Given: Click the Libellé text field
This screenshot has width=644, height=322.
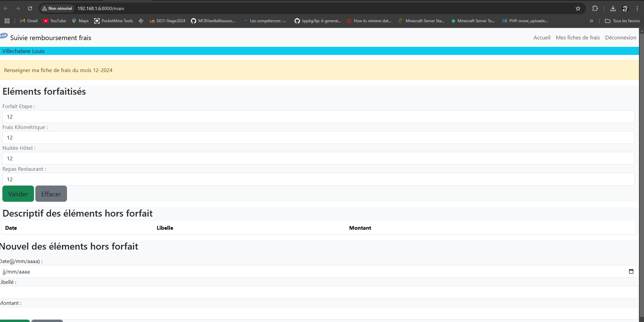Looking at the screenshot, I should tap(318, 292).
